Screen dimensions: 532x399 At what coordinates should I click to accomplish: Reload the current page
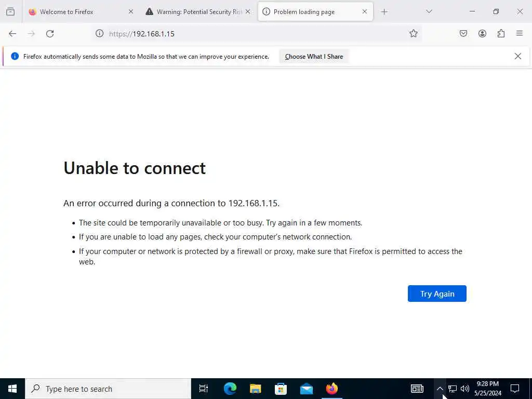click(x=50, y=34)
